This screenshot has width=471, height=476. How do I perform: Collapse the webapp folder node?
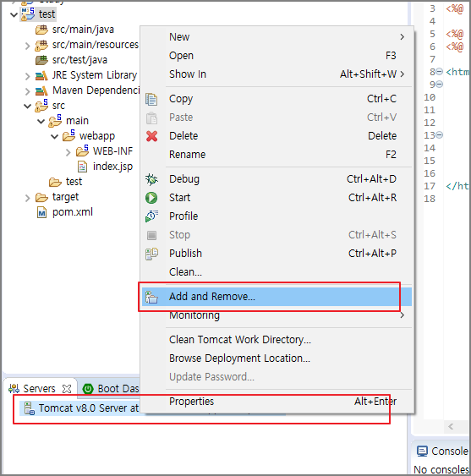[x=55, y=136]
